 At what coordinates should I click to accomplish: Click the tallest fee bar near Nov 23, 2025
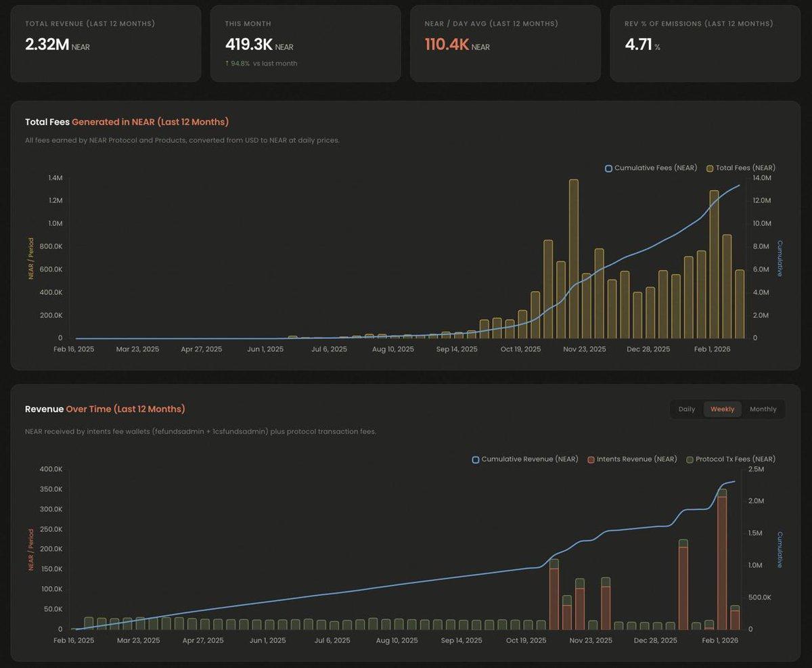(572, 257)
